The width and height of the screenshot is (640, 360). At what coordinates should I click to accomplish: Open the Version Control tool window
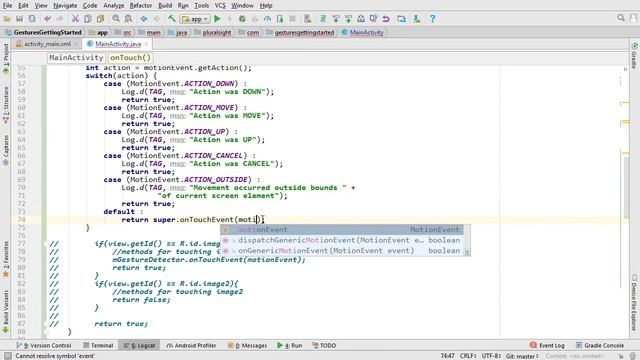click(44, 345)
